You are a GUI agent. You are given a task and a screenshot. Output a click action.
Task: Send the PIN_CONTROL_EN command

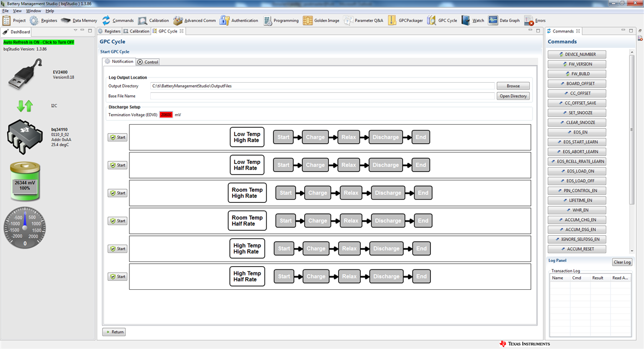click(x=577, y=191)
